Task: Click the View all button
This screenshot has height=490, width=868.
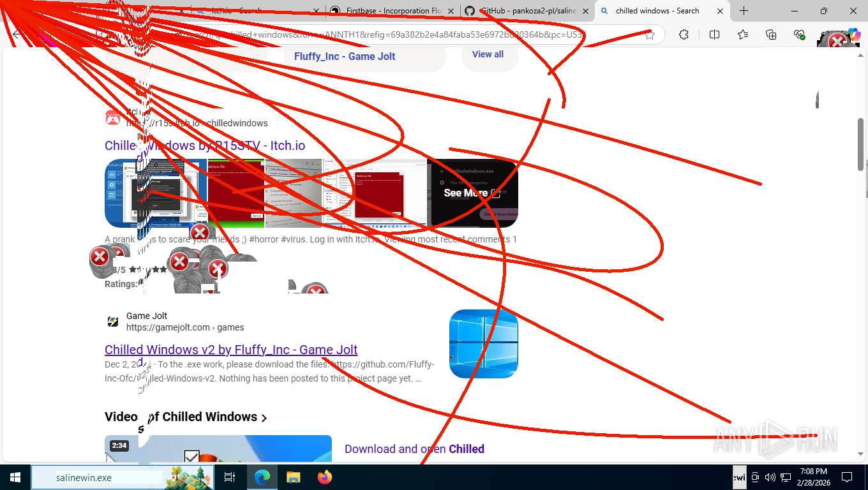Action: coord(488,54)
